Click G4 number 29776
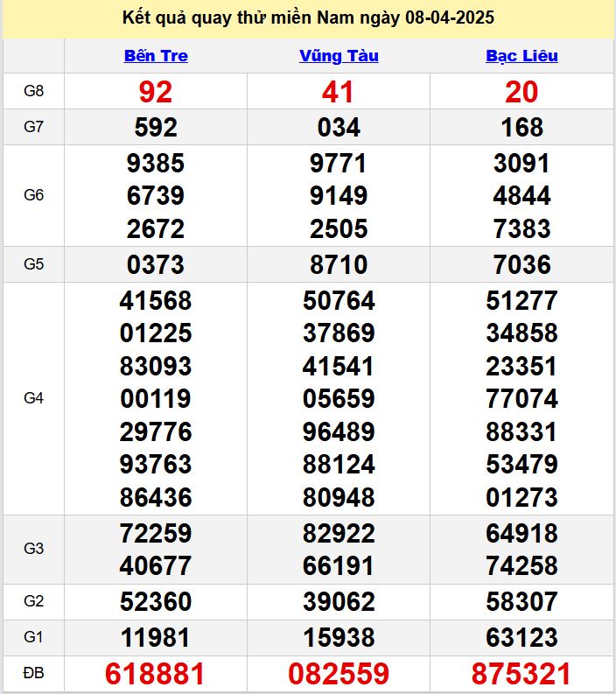 [156, 432]
